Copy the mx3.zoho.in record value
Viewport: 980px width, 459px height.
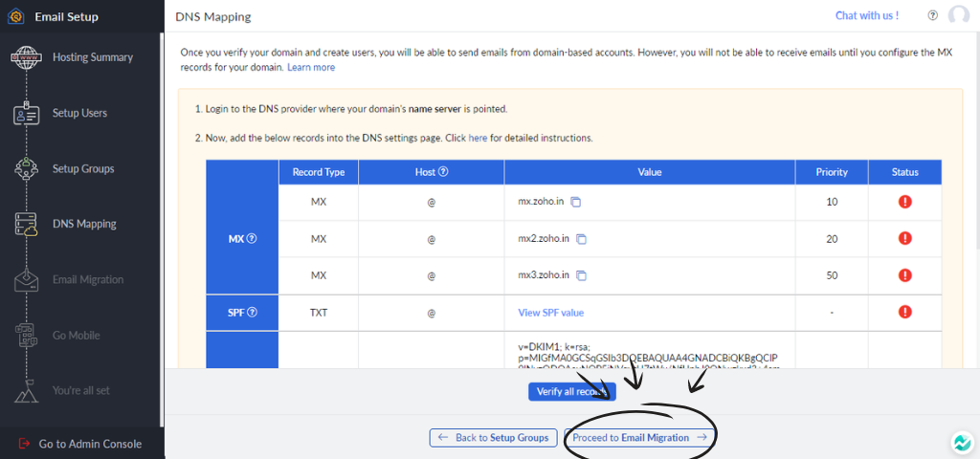pyautogui.click(x=581, y=275)
